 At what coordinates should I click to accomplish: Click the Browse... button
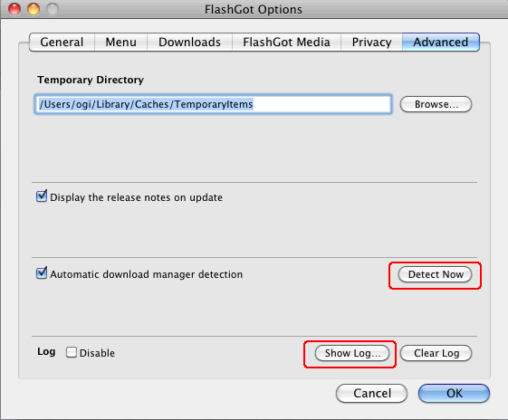click(436, 104)
